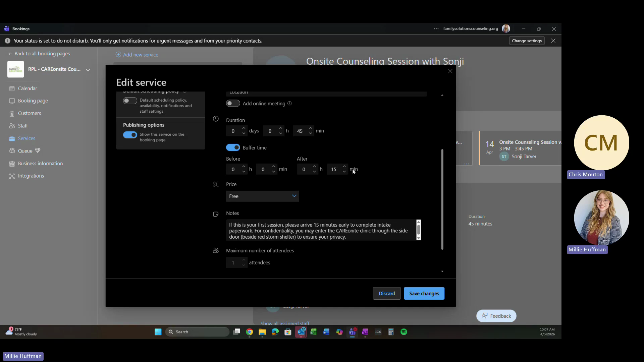The width and height of the screenshot is (644, 362).
Task: Toggle Show this service on booking page
Action: (x=130, y=135)
